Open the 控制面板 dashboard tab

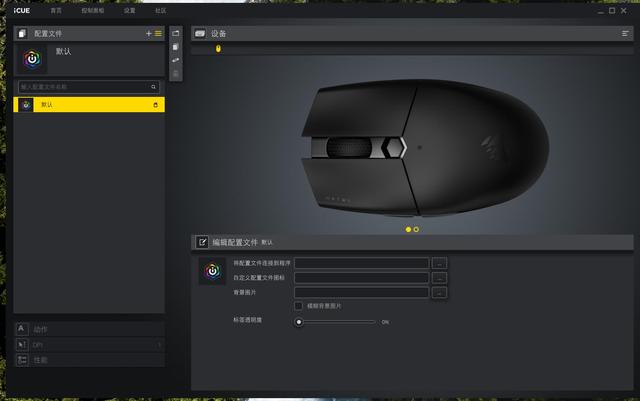[93, 11]
